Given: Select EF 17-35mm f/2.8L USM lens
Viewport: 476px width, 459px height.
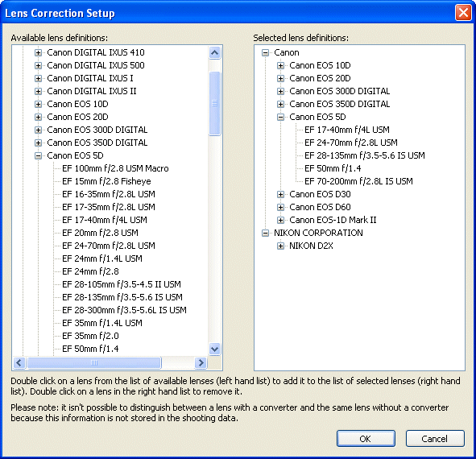Looking at the screenshot, I should [109, 207].
